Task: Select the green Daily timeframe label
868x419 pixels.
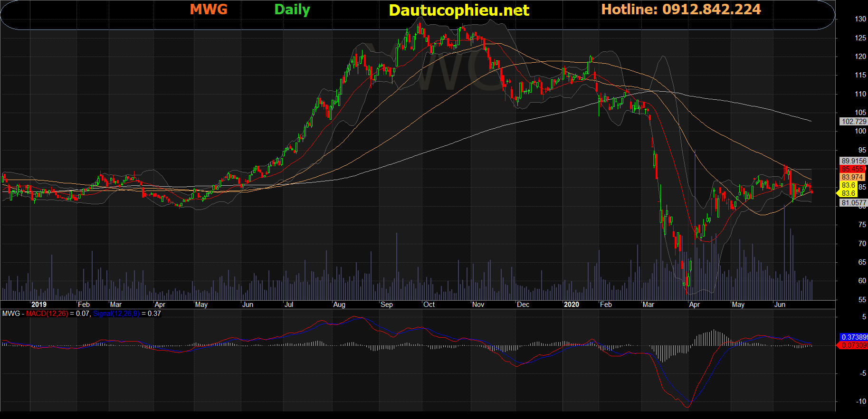Action: pyautogui.click(x=292, y=10)
